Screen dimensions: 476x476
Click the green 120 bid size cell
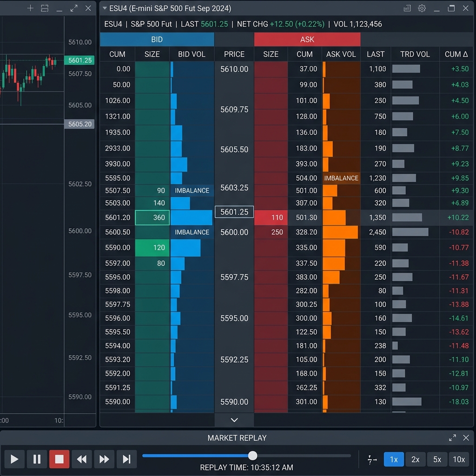pyautogui.click(x=152, y=247)
